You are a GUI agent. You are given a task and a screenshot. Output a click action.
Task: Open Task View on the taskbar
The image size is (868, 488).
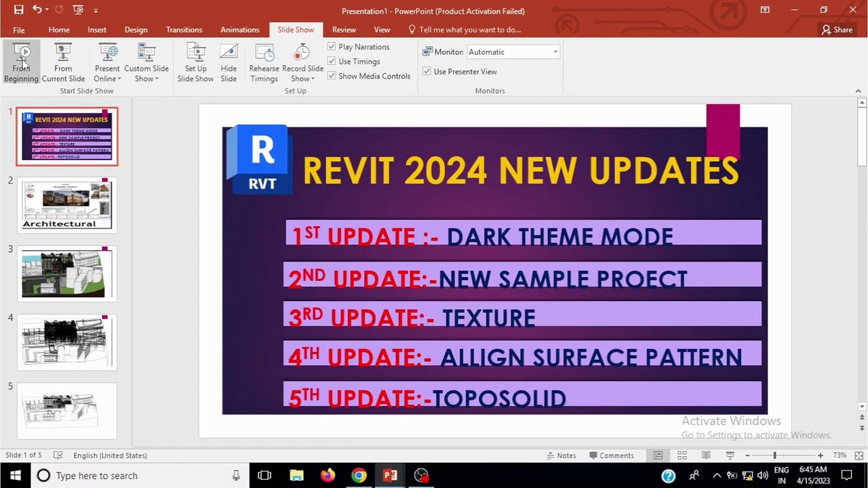pos(264,475)
